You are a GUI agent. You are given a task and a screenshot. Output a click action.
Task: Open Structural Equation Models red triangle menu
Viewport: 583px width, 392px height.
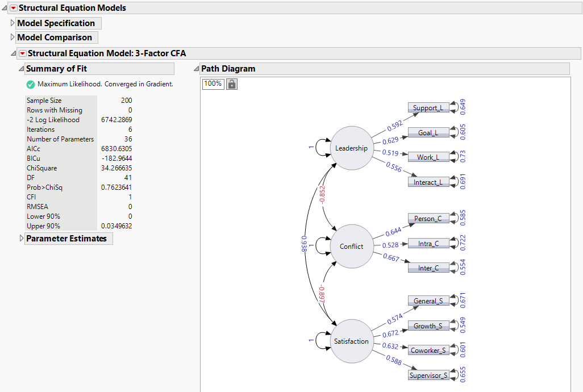[x=13, y=8]
